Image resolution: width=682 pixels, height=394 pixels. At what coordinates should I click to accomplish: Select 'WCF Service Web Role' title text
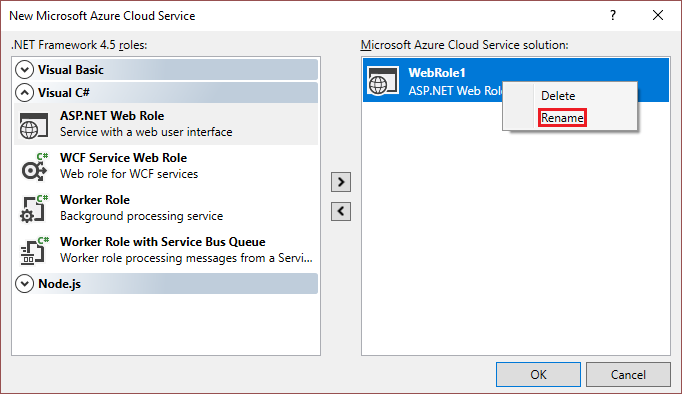coord(124,157)
